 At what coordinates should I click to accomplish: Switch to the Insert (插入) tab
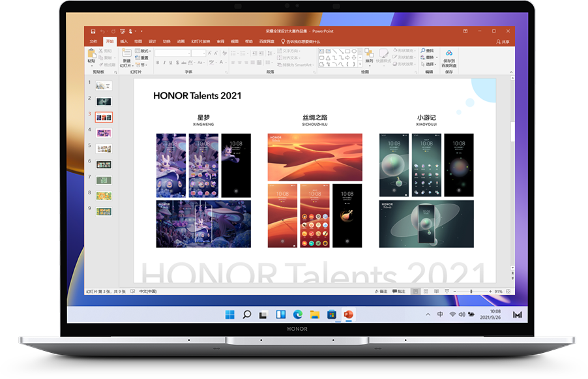coord(124,41)
